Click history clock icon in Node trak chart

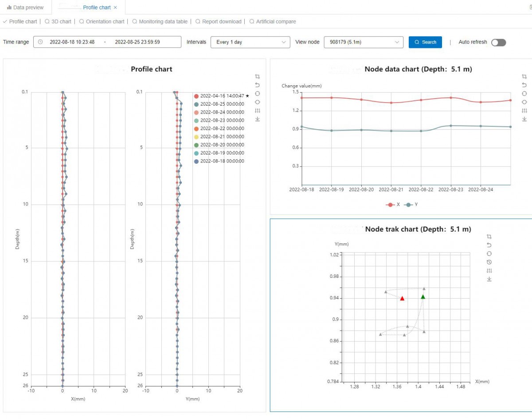tap(489, 262)
